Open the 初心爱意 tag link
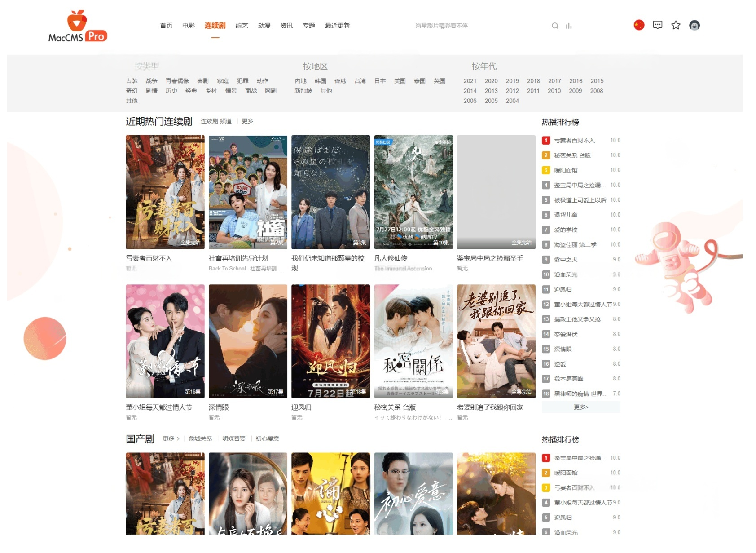Image resolution: width=756 pixels, height=553 pixels. point(267,438)
